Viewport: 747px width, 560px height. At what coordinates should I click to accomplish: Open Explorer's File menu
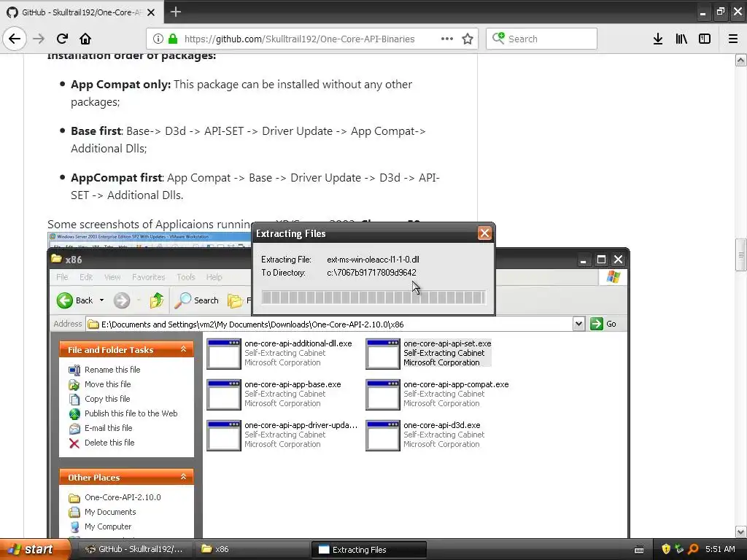tap(62, 276)
